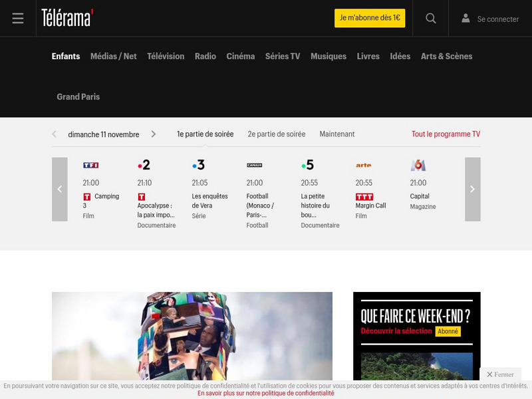
Task: Go back to the previous day
Action: coord(55,134)
